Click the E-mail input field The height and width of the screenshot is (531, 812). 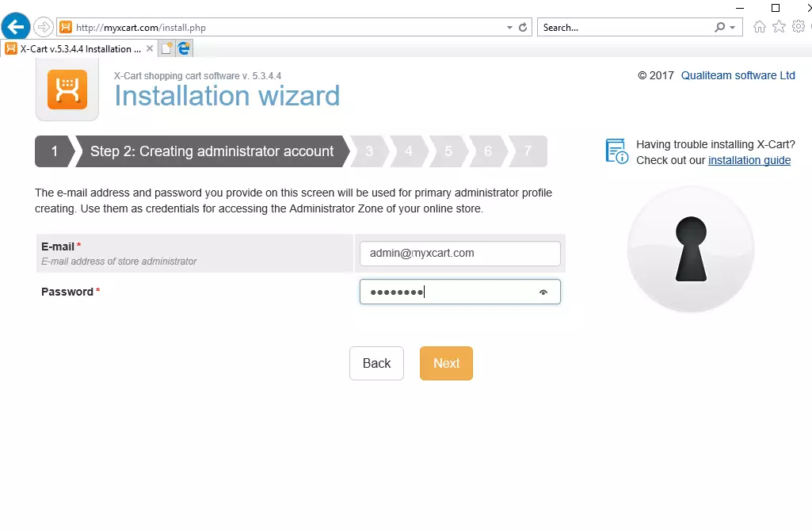[459, 254]
